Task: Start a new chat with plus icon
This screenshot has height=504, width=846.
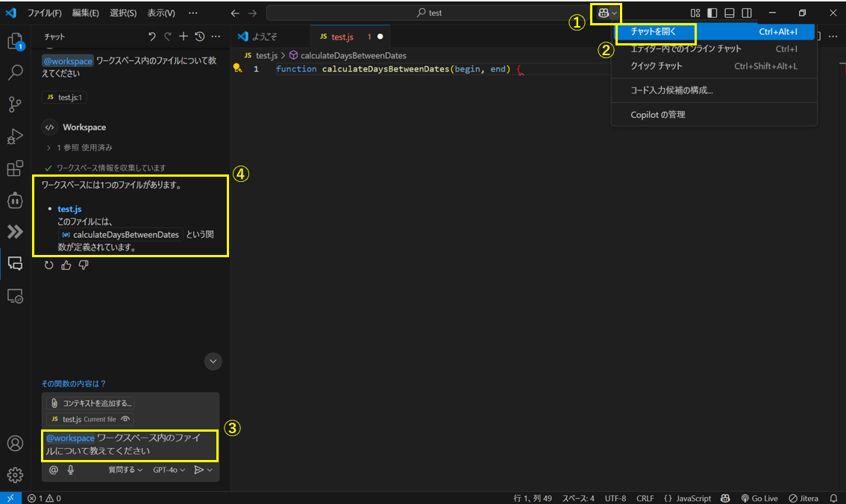Action: coord(184,36)
